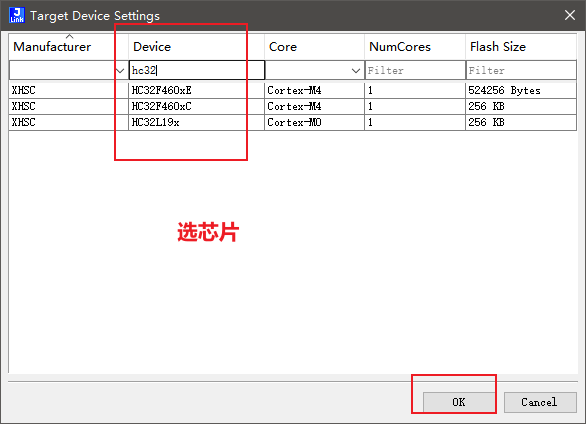Viewport: 586px width, 424px height.
Task: Sort by the Core column header
Action: click(314, 47)
